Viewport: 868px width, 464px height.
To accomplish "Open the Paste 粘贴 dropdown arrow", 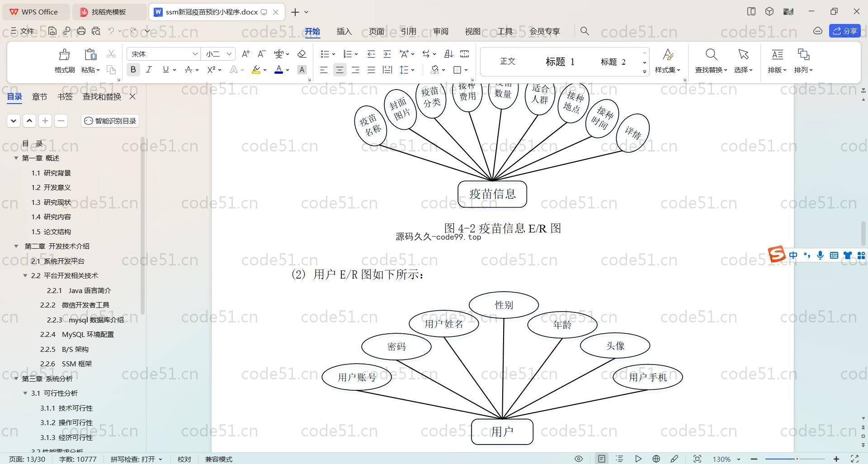I will point(98,70).
